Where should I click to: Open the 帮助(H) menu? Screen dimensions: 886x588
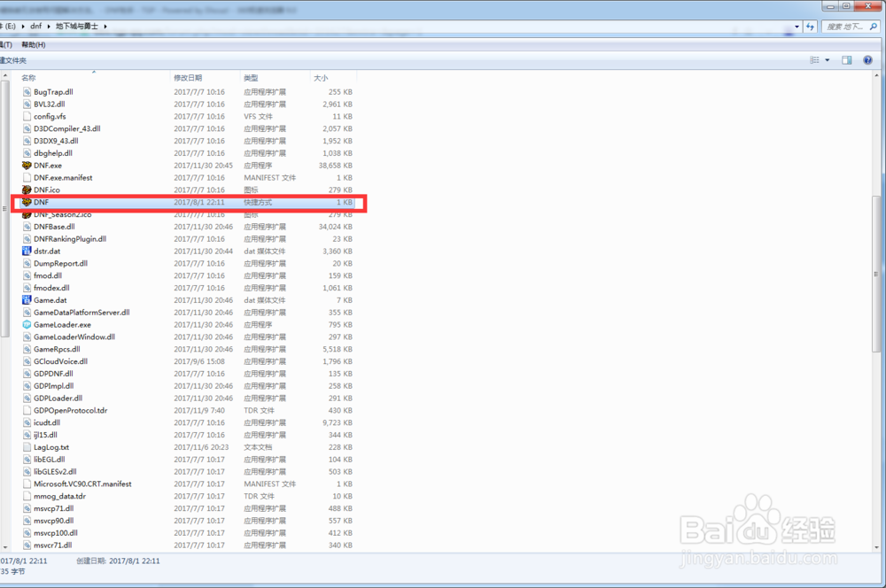click(34, 44)
